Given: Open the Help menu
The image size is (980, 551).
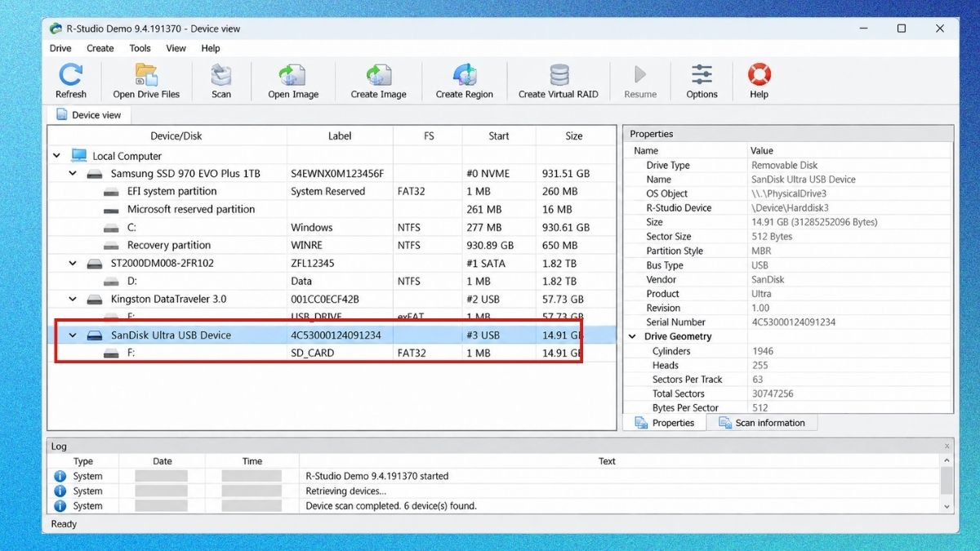Looking at the screenshot, I should (x=211, y=48).
